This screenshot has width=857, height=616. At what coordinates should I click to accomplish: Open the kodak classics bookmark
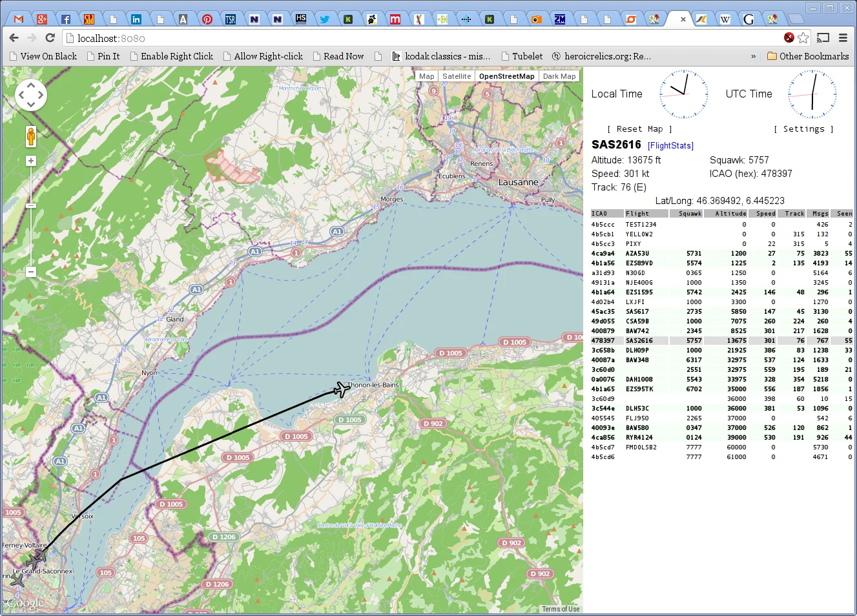pos(441,57)
